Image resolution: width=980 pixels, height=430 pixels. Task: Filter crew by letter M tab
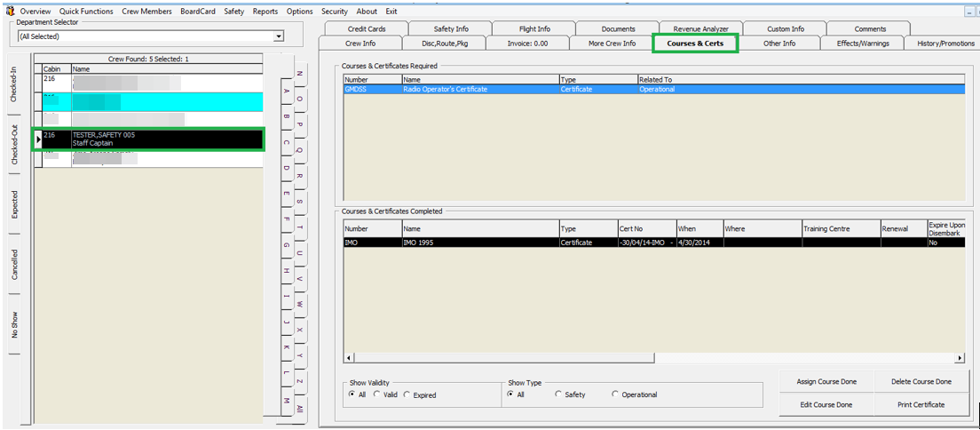pyautogui.click(x=286, y=399)
